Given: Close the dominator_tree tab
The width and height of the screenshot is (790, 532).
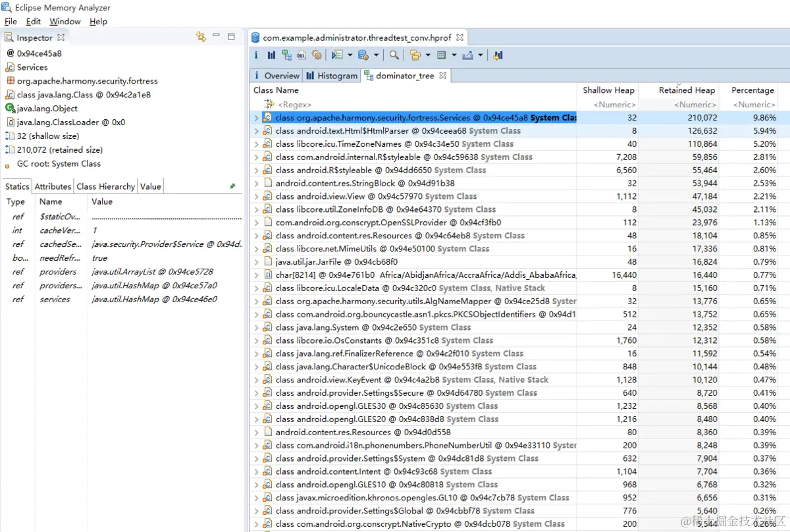Looking at the screenshot, I should click(443, 76).
